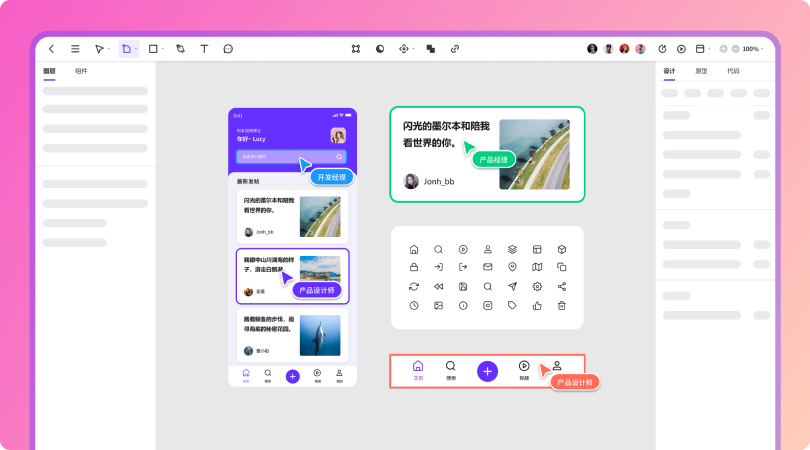Switch to the 组件 tab
Screen dimensions: 810x450
(81, 71)
